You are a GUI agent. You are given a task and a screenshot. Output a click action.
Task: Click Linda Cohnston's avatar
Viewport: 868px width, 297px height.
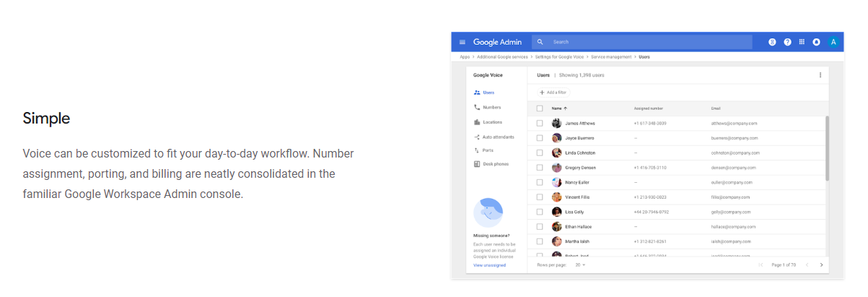[556, 152]
